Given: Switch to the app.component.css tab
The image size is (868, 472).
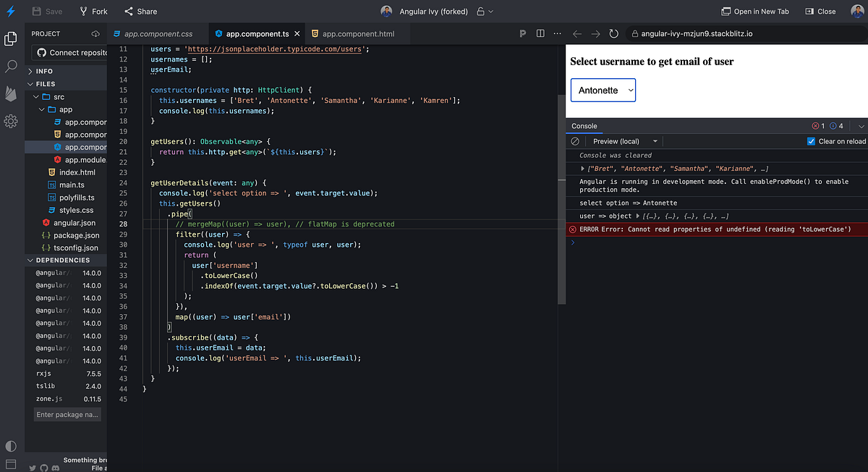Looking at the screenshot, I should [x=152, y=33].
